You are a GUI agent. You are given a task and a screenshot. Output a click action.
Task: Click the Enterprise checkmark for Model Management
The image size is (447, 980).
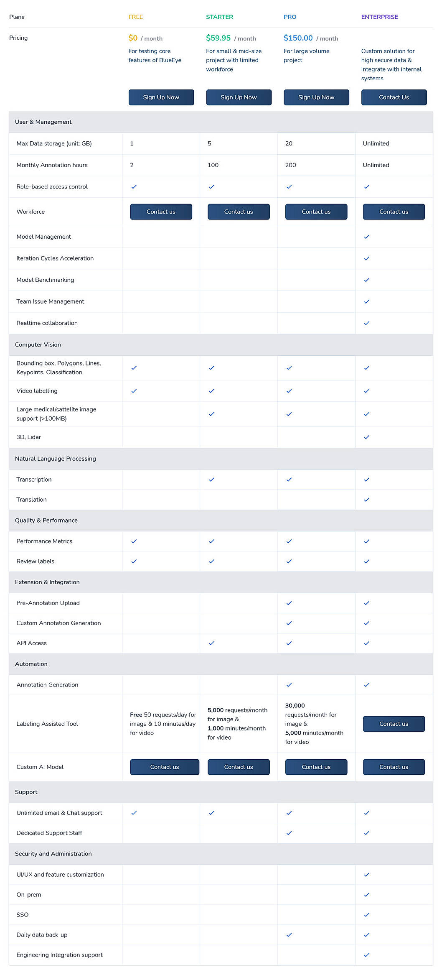366,237
